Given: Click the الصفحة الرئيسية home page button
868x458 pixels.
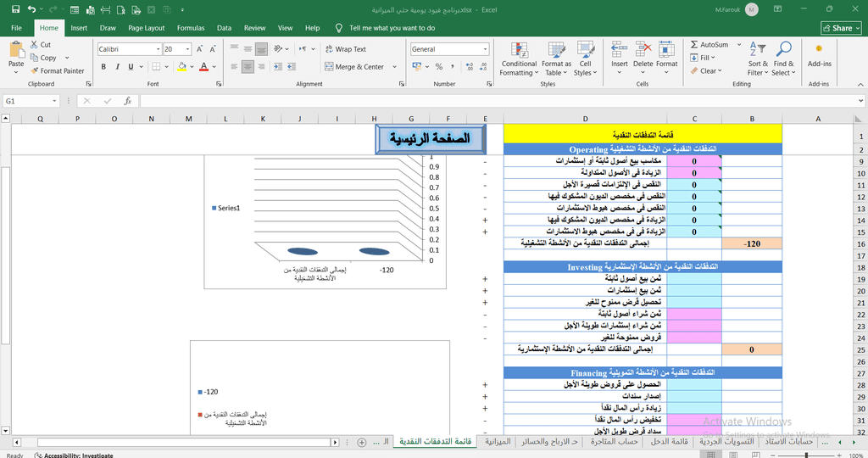Looking at the screenshot, I should pos(430,139).
